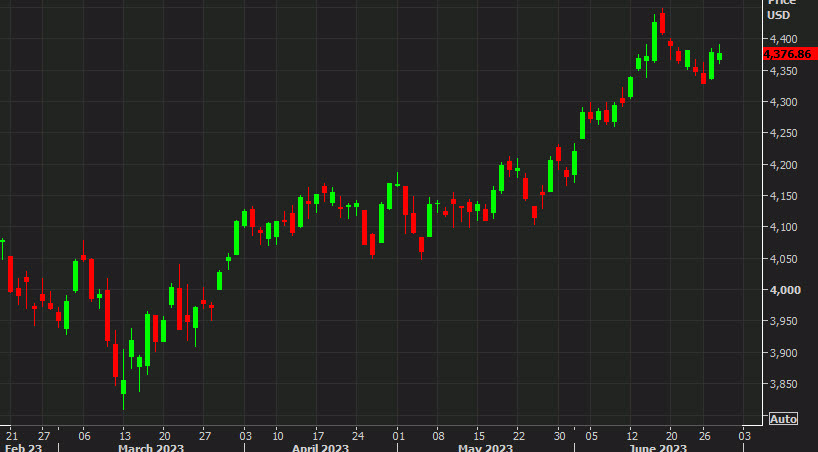Click the 3,850 price axis label
The image size is (818, 452).
[x=784, y=384]
